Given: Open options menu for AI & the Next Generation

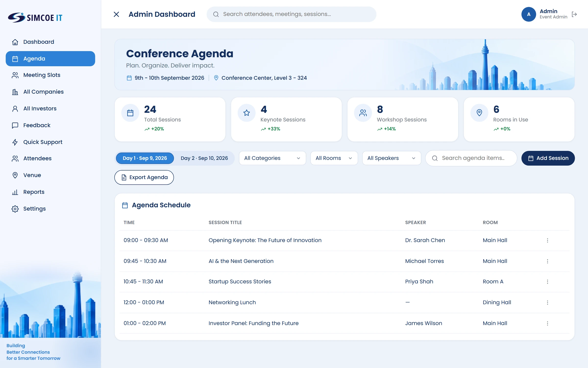Looking at the screenshot, I should click(547, 261).
